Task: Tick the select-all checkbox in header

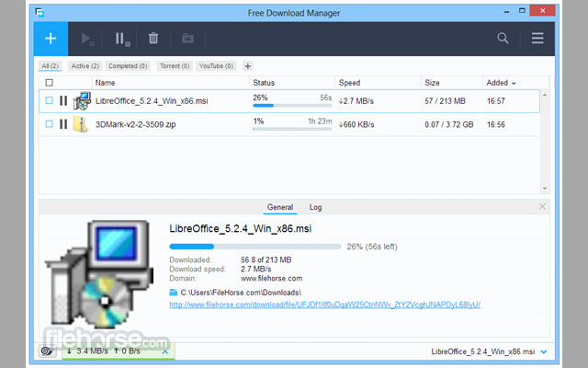Action: [x=49, y=83]
